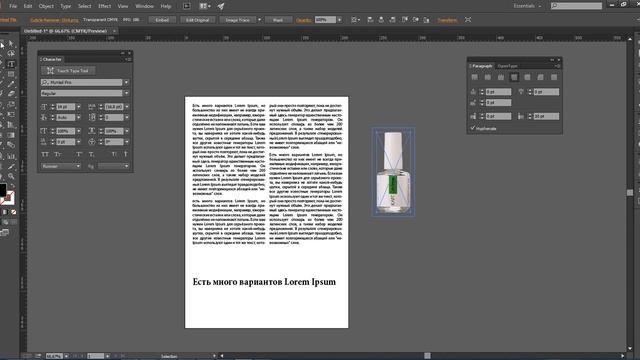Image resolution: width=640 pixels, height=360 pixels.
Task: Set None using the red-slash swatch
Action: coord(13,212)
